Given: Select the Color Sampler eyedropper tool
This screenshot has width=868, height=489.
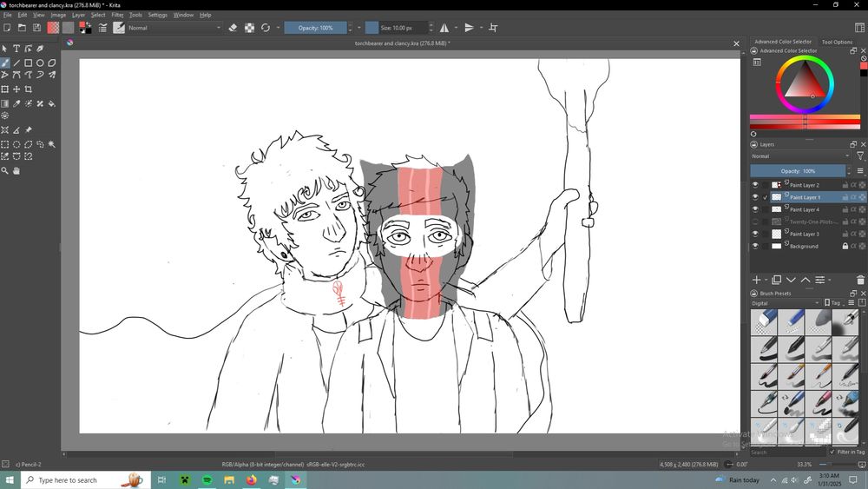Looking at the screenshot, I should (x=16, y=103).
